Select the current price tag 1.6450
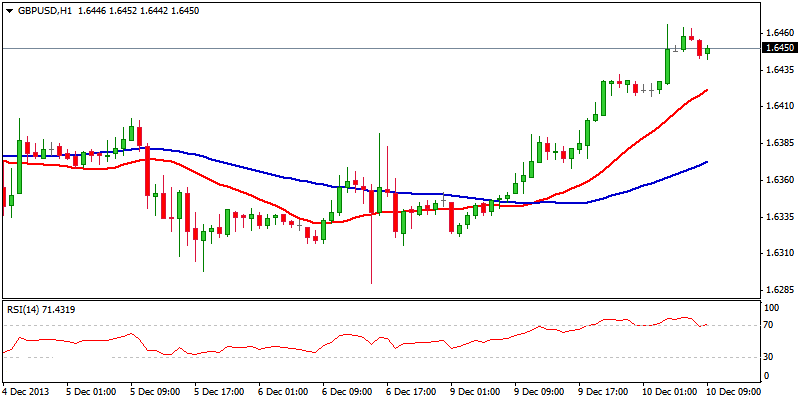This screenshot has height=400, width=800. pos(779,47)
